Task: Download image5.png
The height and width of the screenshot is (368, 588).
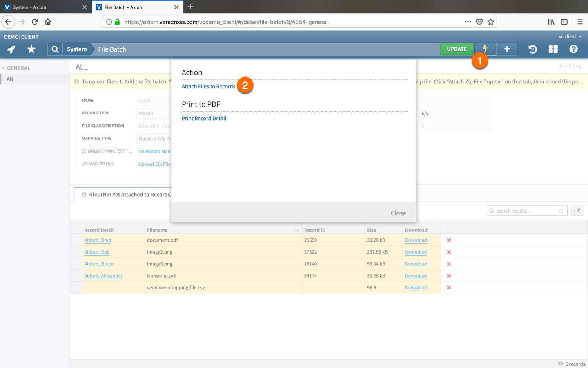Action: click(x=416, y=264)
